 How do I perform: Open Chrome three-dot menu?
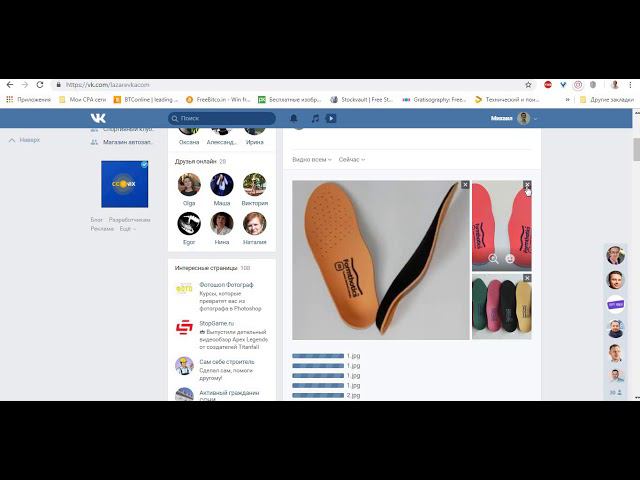(x=631, y=85)
